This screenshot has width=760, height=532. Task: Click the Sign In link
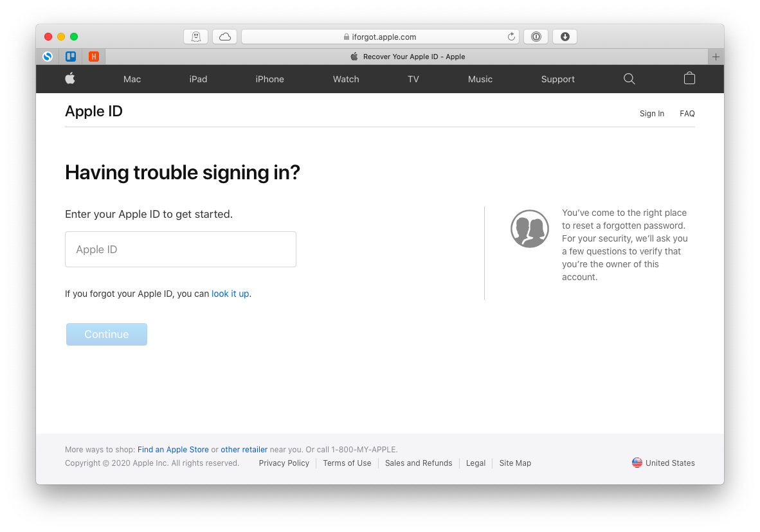tap(651, 114)
